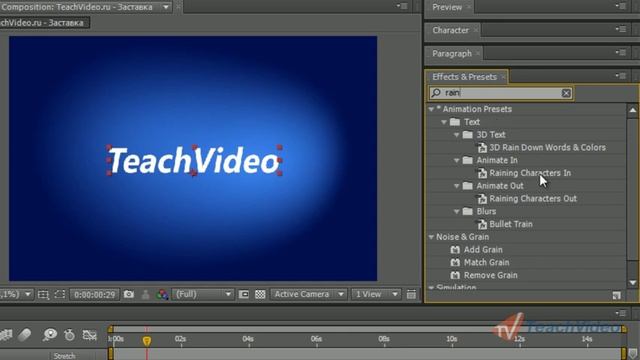Viewport: 640px width, 360px height.
Task: Close the Character panel tab x
Action: (476, 30)
